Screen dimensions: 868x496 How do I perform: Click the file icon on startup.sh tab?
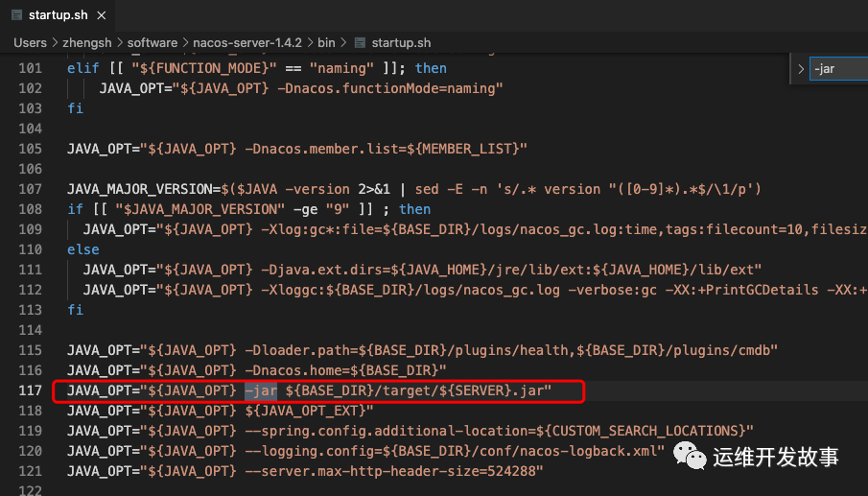[x=16, y=15]
